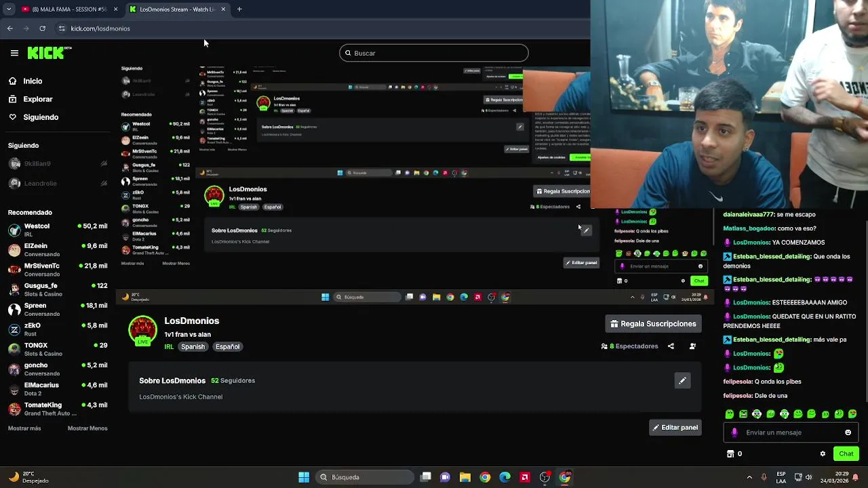
Task: Reload the kick.com page
Action: pos(42,28)
